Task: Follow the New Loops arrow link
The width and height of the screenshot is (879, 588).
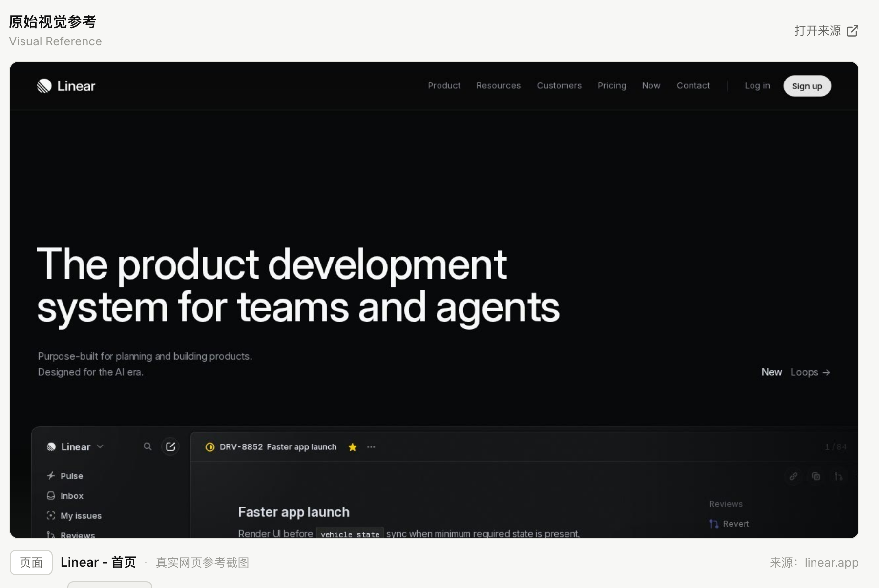Action: (x=796, y=372)
